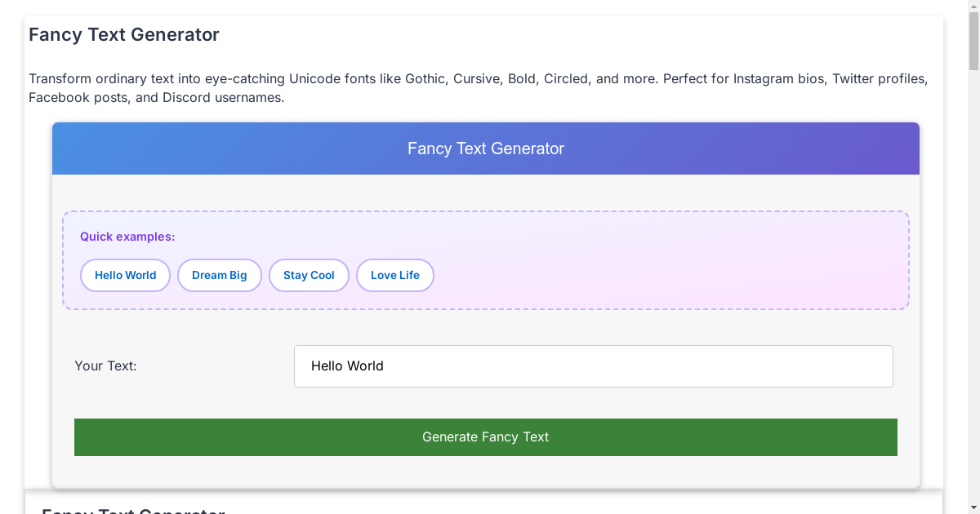Click the scrollbar up arrow
The width and height of the screenshot is (980, 514).
pyautogui.click(x=973, y=7)
